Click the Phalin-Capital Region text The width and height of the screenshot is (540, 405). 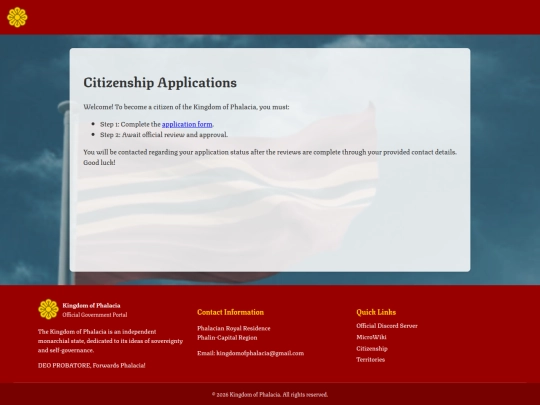(227, 338)
